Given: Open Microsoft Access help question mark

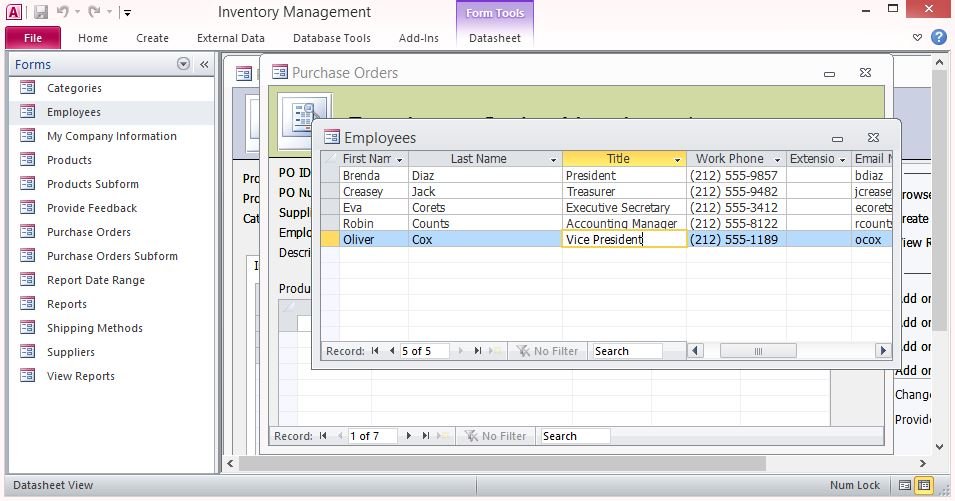Looking at the screenshot, I should [x=939, y=37].
